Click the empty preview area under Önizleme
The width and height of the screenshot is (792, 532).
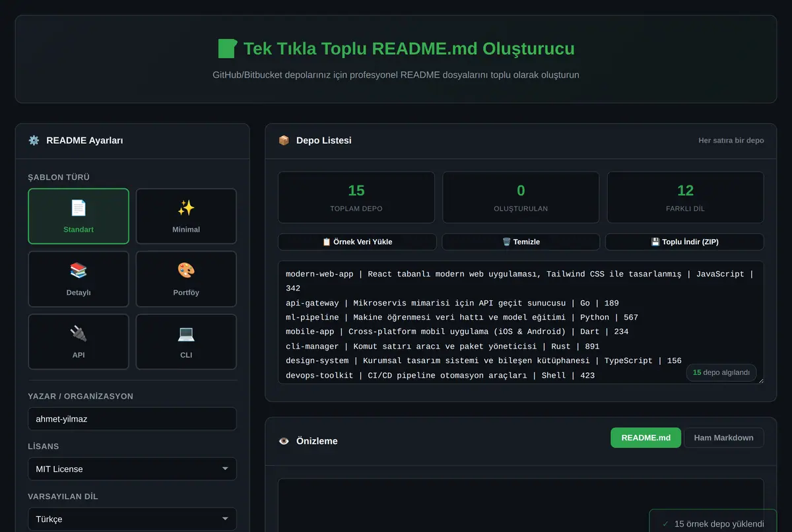521,505
